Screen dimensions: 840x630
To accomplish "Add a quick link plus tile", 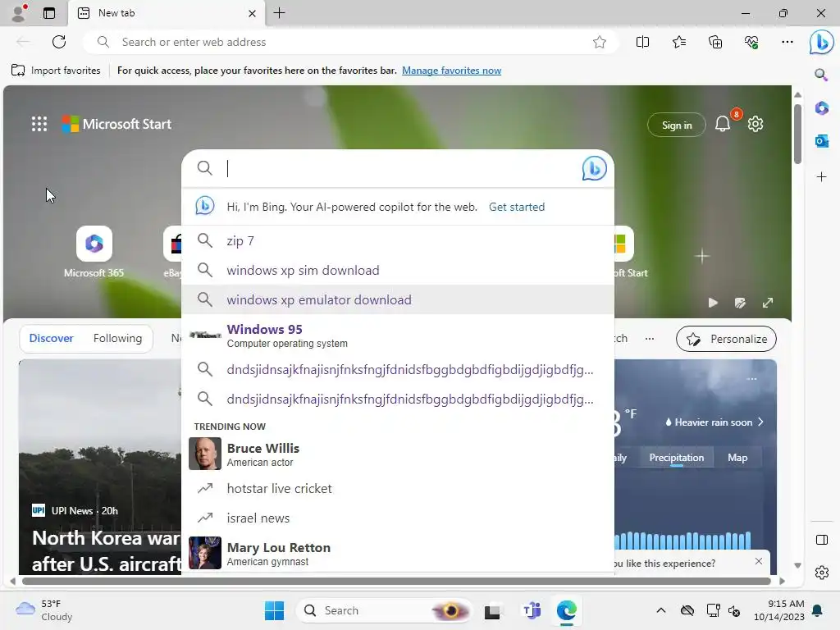I will [x=702, y=256].
